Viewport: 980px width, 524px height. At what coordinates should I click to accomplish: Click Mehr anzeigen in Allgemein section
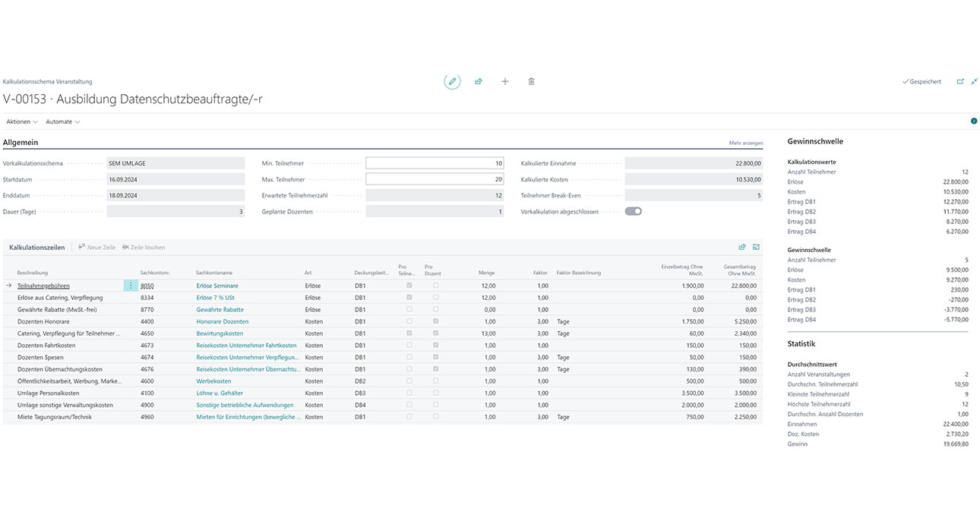(x=745, y=143)
